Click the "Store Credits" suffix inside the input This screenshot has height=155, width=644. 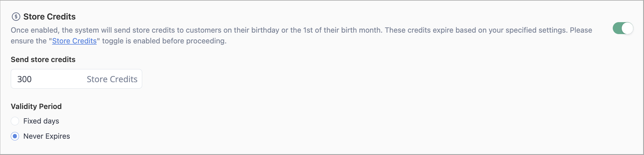pyautogui.click(x=112, y=79)
